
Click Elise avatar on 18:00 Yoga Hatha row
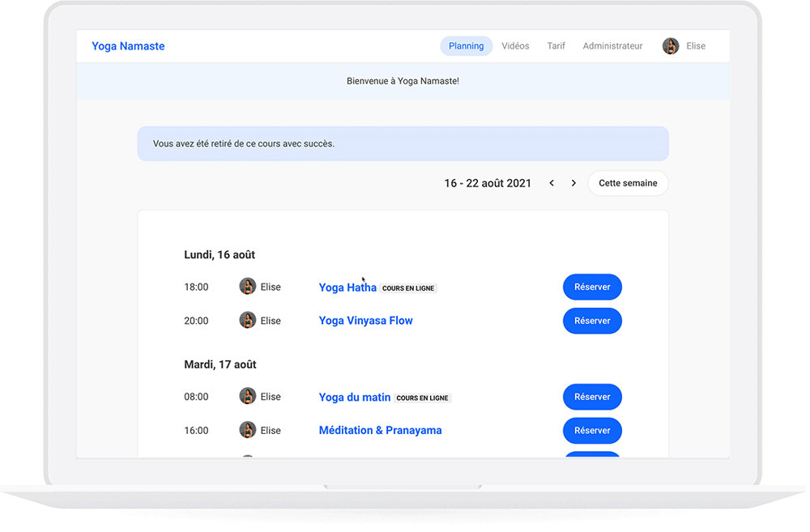point(248,287)
